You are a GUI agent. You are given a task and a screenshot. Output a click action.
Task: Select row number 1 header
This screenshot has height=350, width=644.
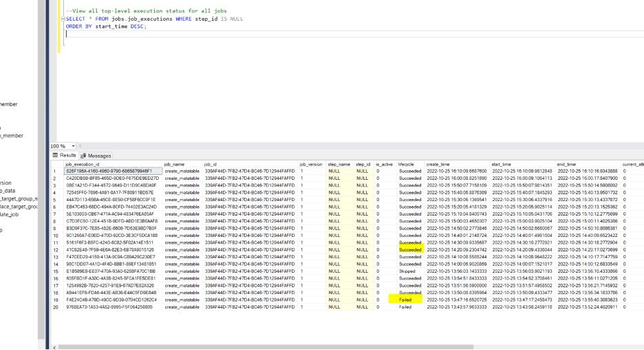click(55, 171)
